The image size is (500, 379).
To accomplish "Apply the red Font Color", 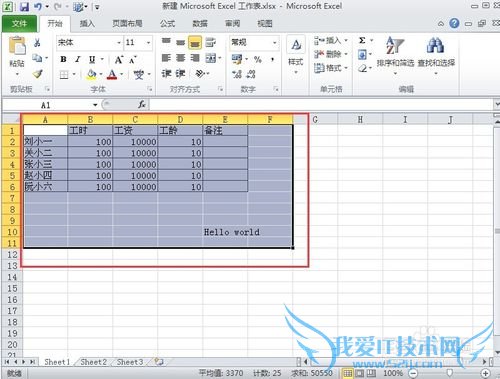I will coord(112,74).
